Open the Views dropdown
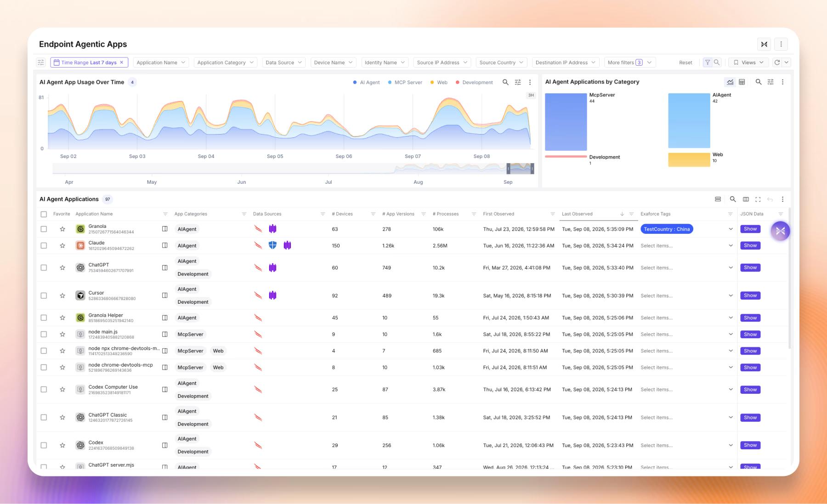 tap(748, 62)
